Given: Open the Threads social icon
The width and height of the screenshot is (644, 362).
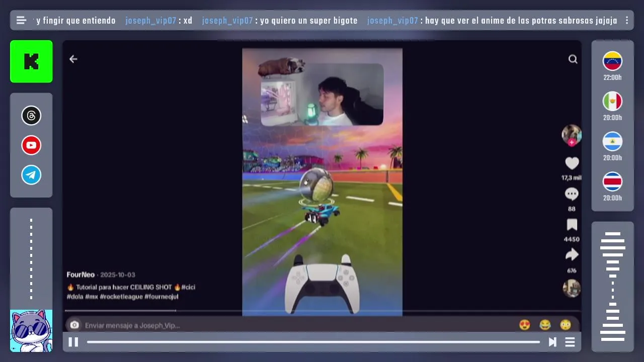Looking at the screenshot, I should (x=31, y=116).
